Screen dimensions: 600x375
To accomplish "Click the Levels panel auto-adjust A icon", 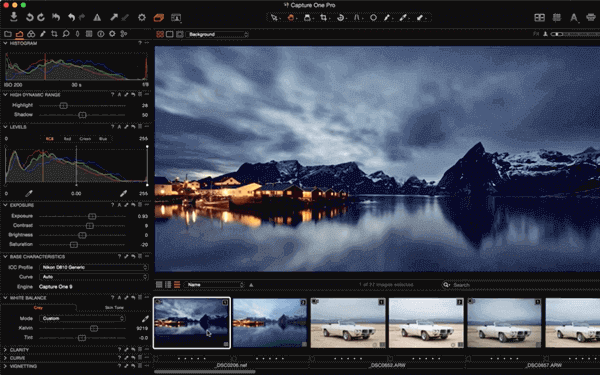I will pyautogui.click(x=119, y=127).
